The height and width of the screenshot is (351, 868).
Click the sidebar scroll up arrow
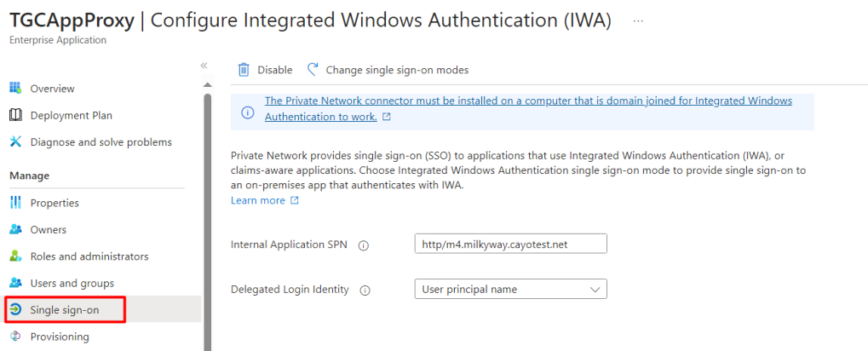(208, 84)
